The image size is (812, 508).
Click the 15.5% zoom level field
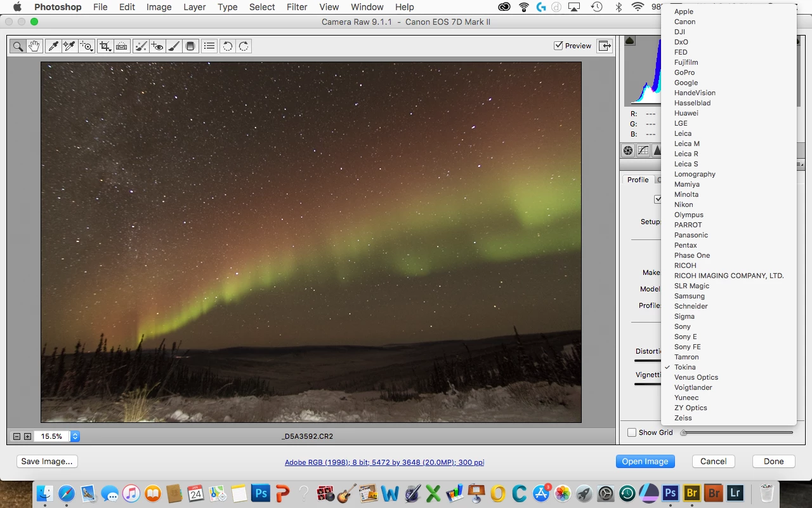coord(52,436)
